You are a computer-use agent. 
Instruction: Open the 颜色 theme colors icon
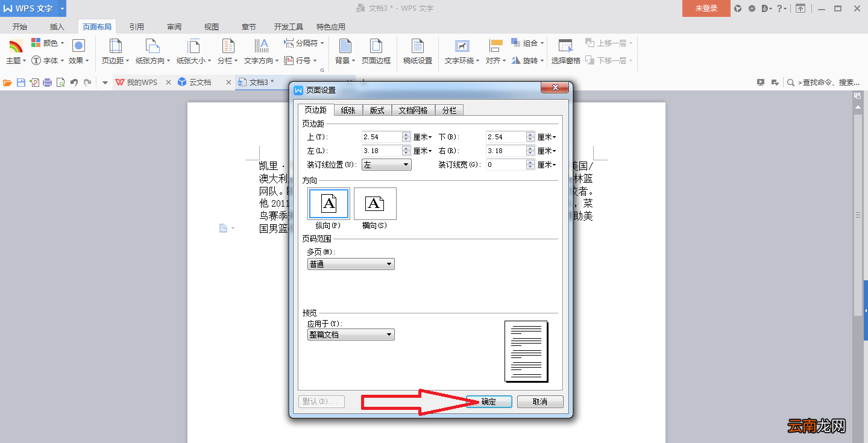(x=37, y=43)
